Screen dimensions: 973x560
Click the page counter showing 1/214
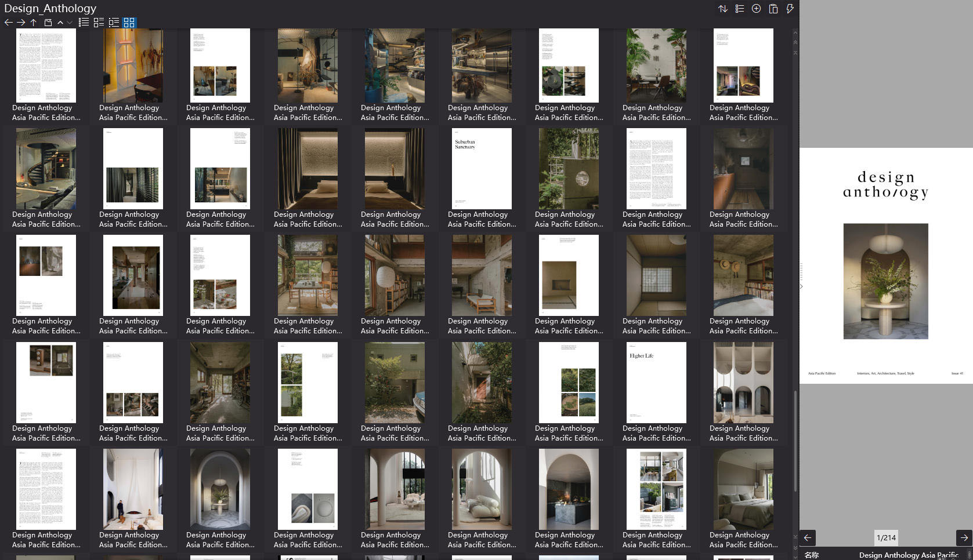(x=887, y=538)
